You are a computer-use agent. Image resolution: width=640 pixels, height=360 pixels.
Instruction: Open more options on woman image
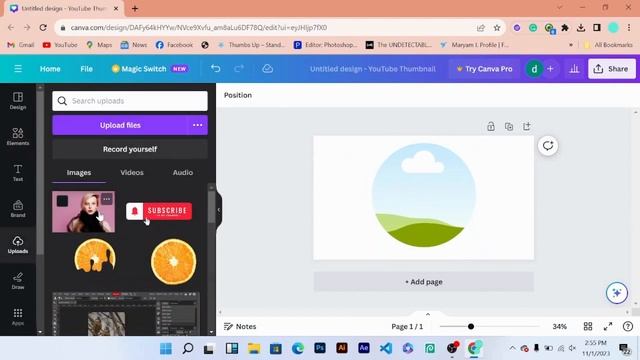(107, 199)
